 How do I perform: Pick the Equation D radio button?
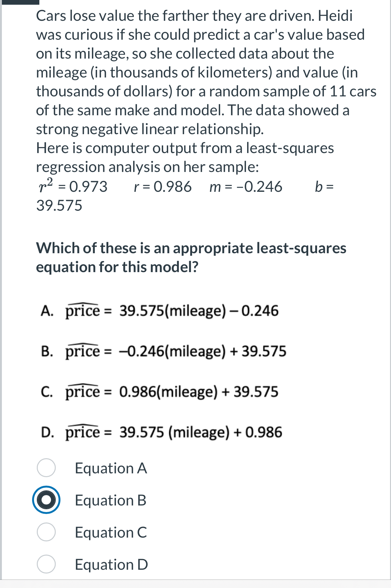(x=46, y=564)
